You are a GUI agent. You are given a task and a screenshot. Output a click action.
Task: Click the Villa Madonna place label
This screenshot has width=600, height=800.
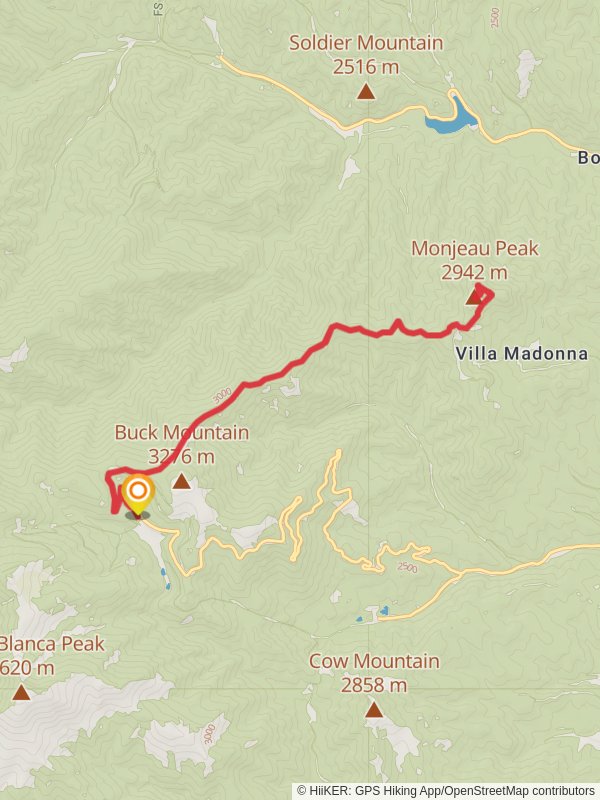coord(521,354)
